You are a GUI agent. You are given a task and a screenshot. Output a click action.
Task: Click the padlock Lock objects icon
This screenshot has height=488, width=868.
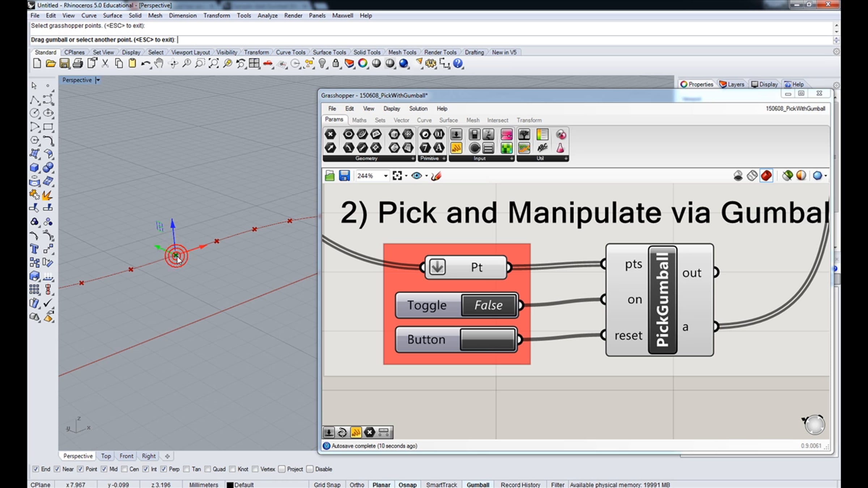(x=336, y=64)
